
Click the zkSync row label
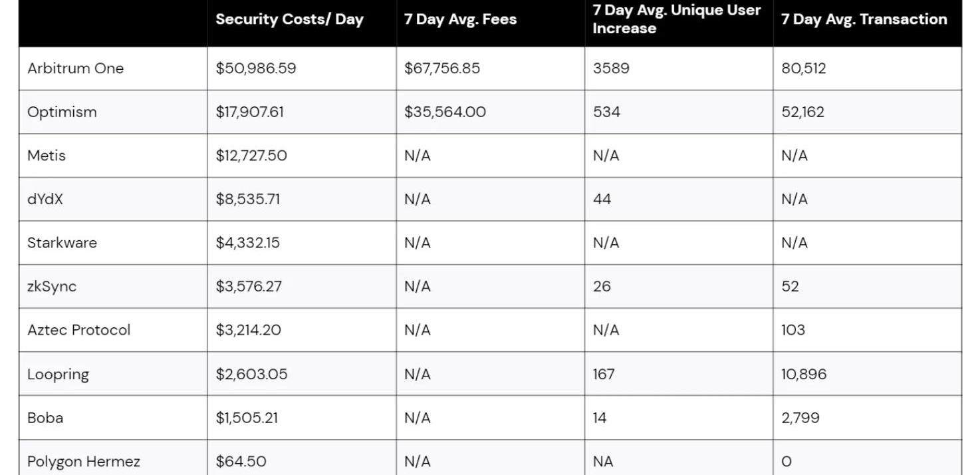click(x=52, y=287)
